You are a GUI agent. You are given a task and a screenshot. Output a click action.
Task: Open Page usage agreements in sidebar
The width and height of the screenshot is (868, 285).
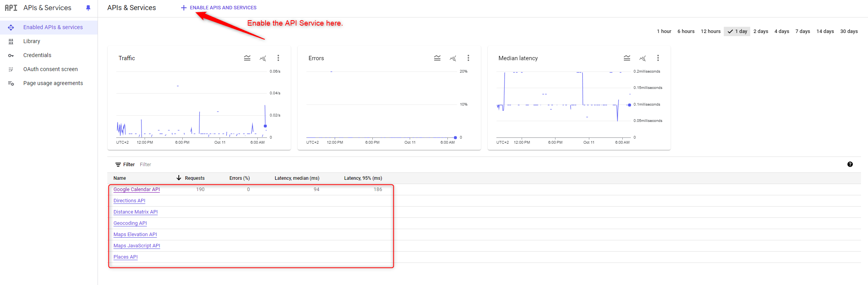point(53,83)
